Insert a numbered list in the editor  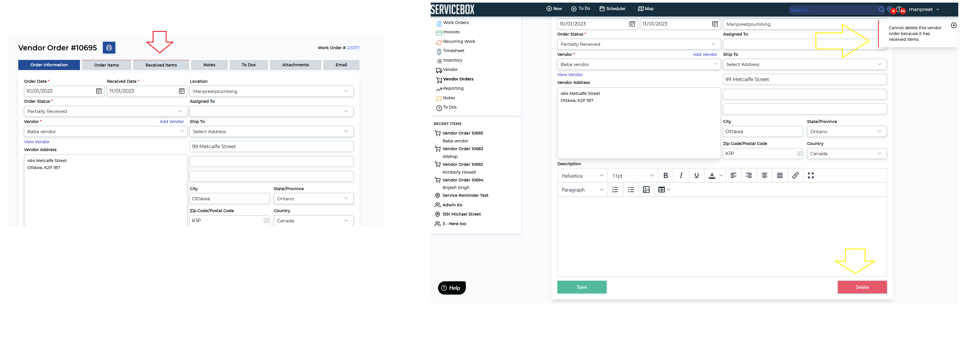pyautogui.click(x=615, y=190)
